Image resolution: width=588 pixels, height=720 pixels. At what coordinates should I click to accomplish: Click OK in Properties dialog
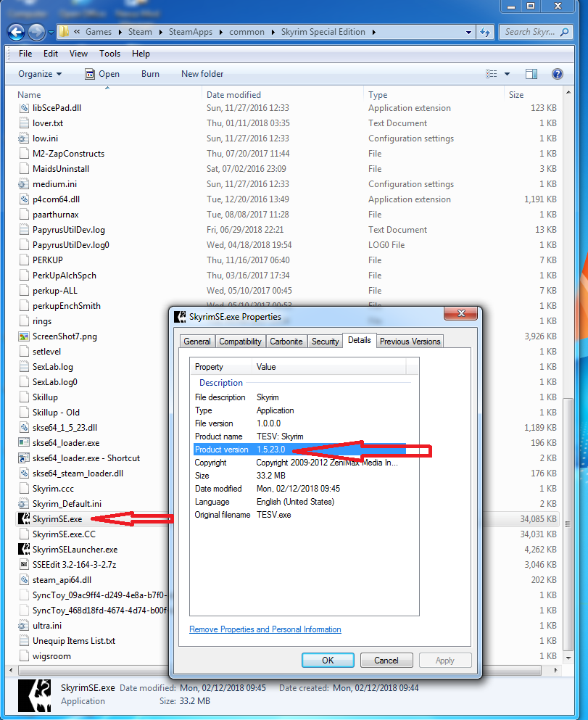pos(328,661)
